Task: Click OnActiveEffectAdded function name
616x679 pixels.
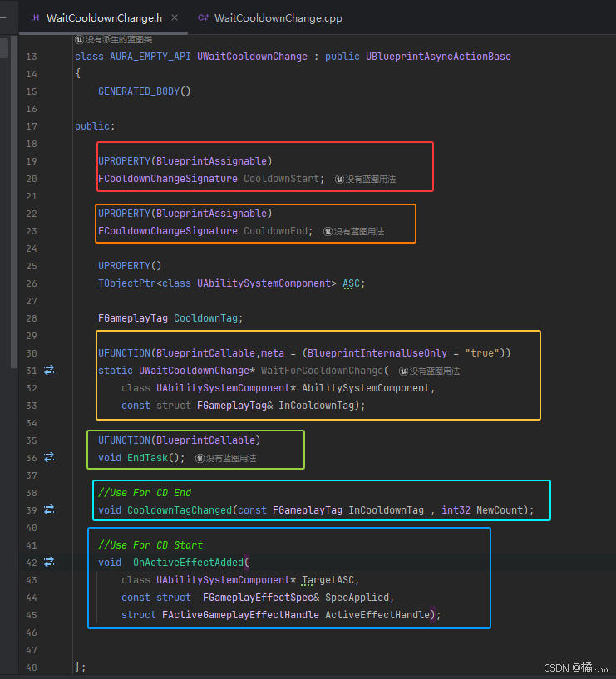Action: [188, 563]
